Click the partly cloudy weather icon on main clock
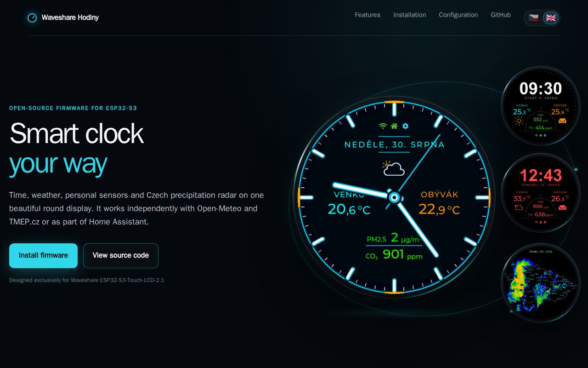Viewport: 588px width, 368px height. (x=394, y=168)
